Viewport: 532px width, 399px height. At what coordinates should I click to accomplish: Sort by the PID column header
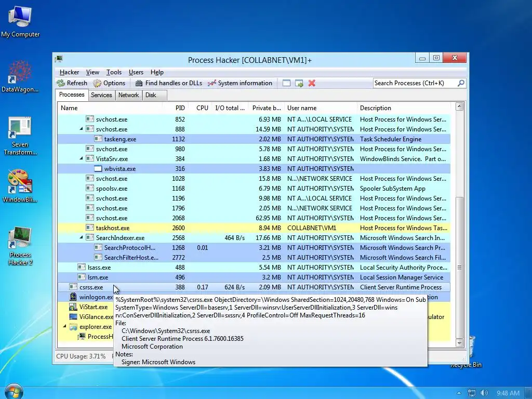(x=176, y=108)
